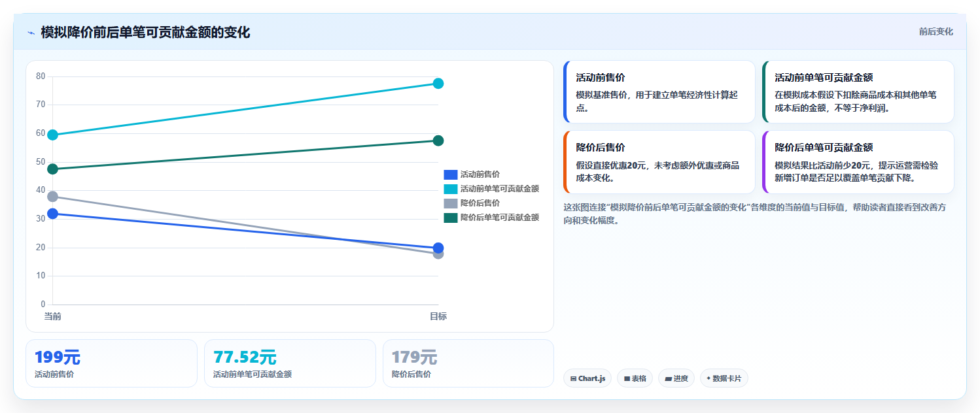
Task: Click the icon in the Chart.js tag
Action: click(x=574, y=378)
